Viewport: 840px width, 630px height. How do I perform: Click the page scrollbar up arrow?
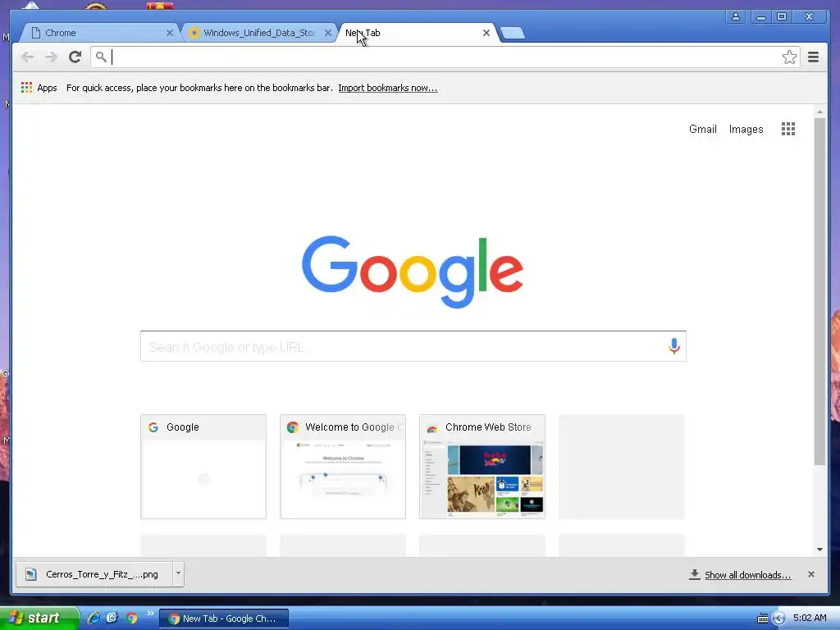[x=819, y=112]
